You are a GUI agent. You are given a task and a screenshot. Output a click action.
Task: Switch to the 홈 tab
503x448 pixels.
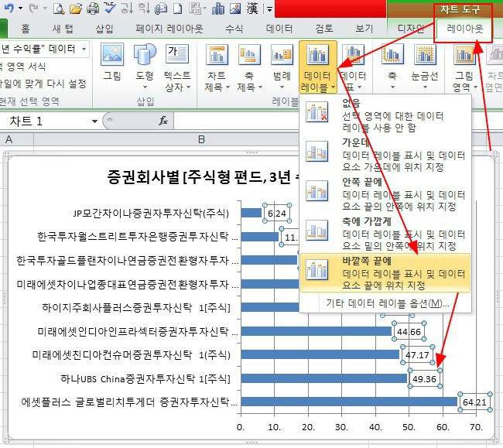coord(26,29)
